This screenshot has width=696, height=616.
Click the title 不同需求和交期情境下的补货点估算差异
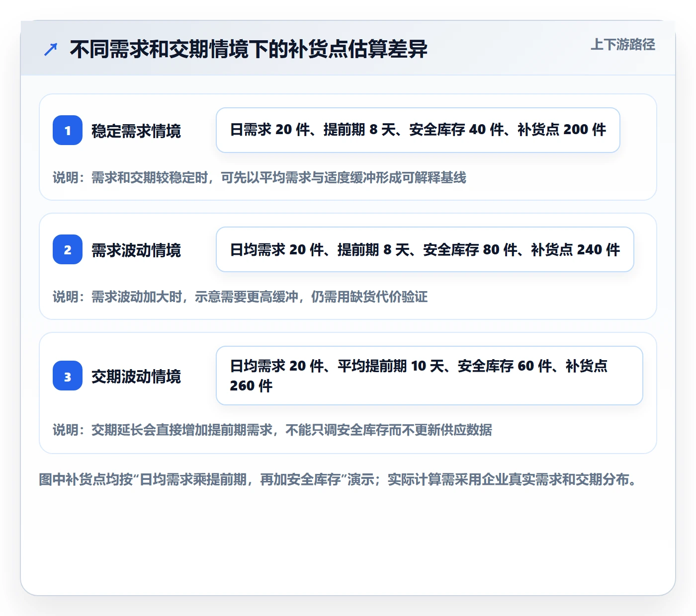coord(249,49)
